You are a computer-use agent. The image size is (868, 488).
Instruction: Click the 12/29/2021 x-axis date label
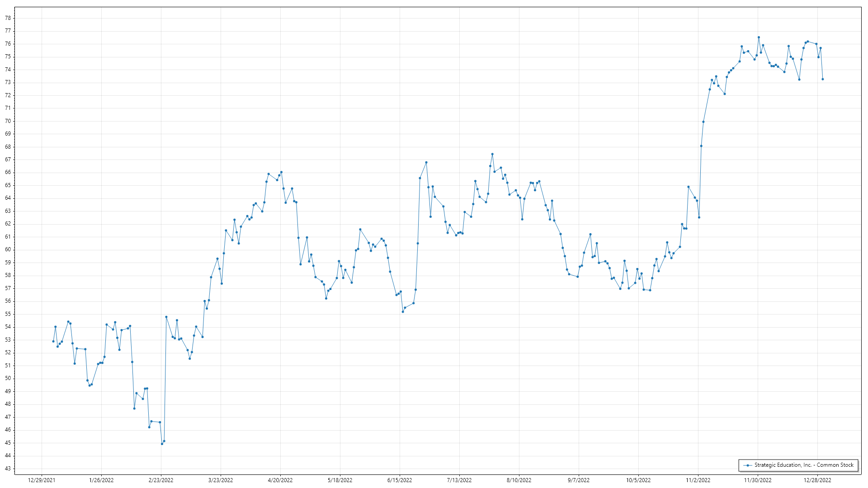click(x=42, y=480)
